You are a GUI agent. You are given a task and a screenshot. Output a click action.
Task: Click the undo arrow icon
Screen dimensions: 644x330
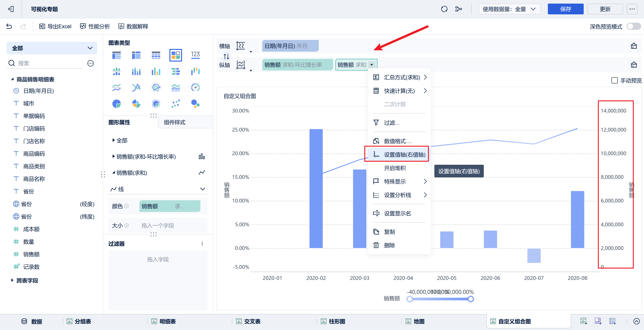9,26
